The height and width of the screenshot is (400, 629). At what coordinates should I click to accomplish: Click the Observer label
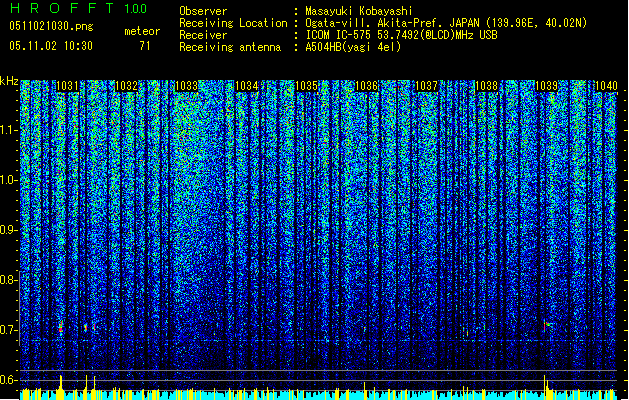click(x=203, y=11)
